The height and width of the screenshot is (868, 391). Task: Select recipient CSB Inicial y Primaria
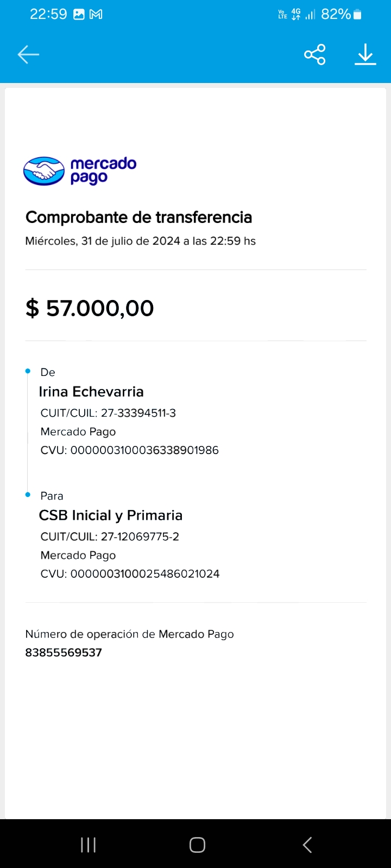pos(111,515)
